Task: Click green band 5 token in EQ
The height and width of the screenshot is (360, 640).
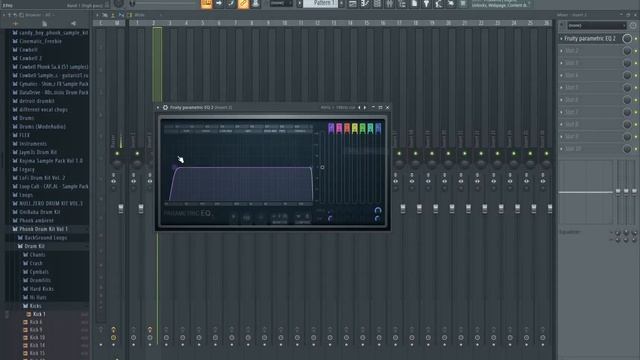Action: tap(362, 128)
